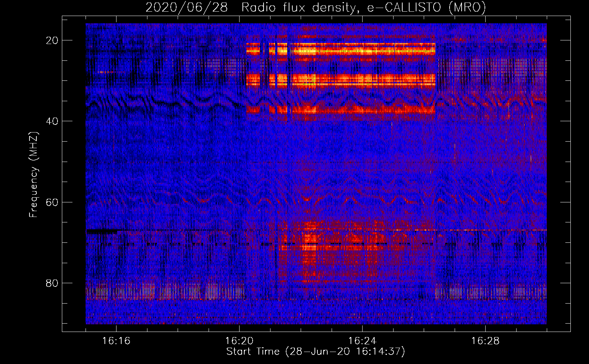This screenshot has height=364, width=589.
Task: Select the '16:28' time tick label
Action: click(x=485, y=341)
